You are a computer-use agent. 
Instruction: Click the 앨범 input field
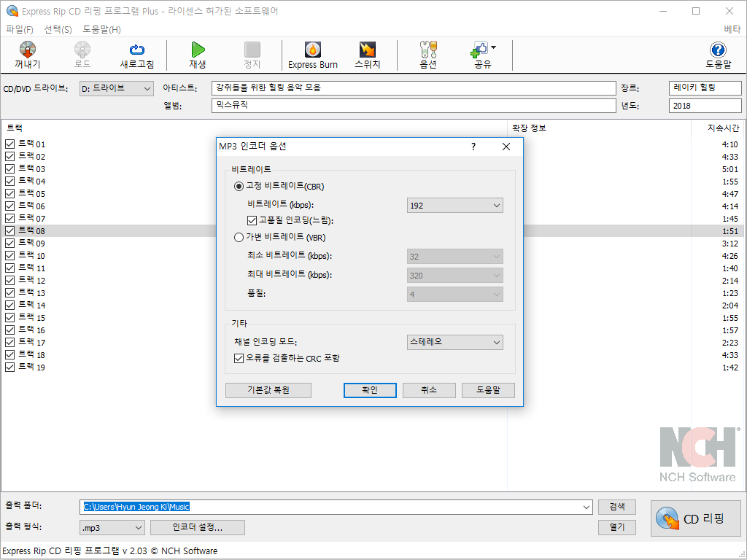(x=414, y=106)
